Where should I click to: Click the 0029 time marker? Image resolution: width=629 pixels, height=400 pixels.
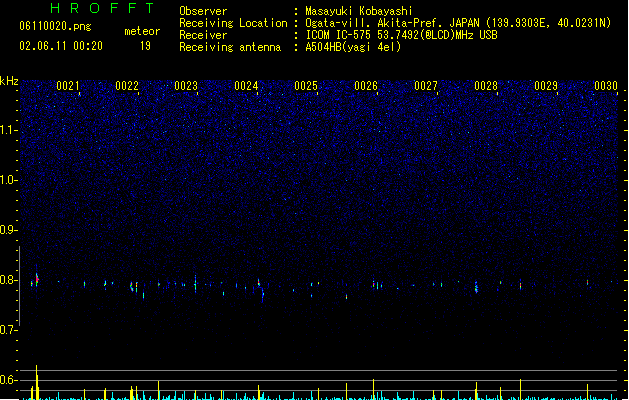[546, 86]
